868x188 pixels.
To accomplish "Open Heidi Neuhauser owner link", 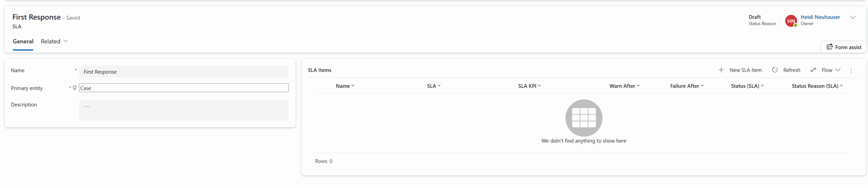I will click(x=820, y=17).
